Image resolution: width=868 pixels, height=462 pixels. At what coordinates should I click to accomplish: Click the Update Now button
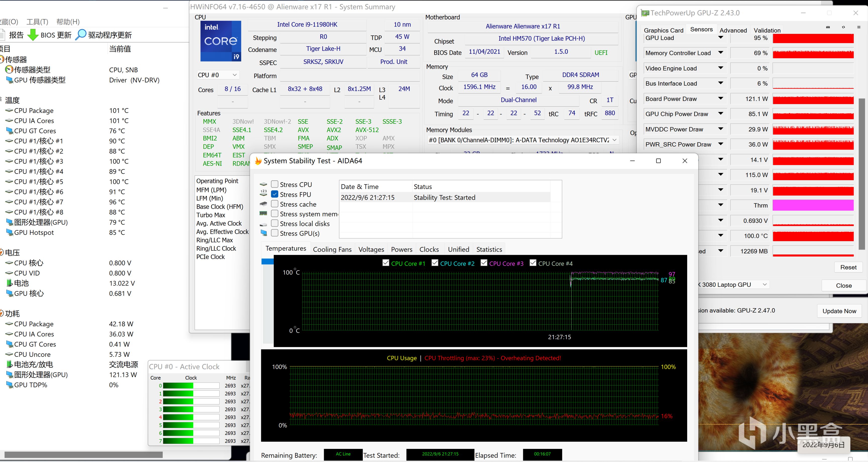(839, 311)
